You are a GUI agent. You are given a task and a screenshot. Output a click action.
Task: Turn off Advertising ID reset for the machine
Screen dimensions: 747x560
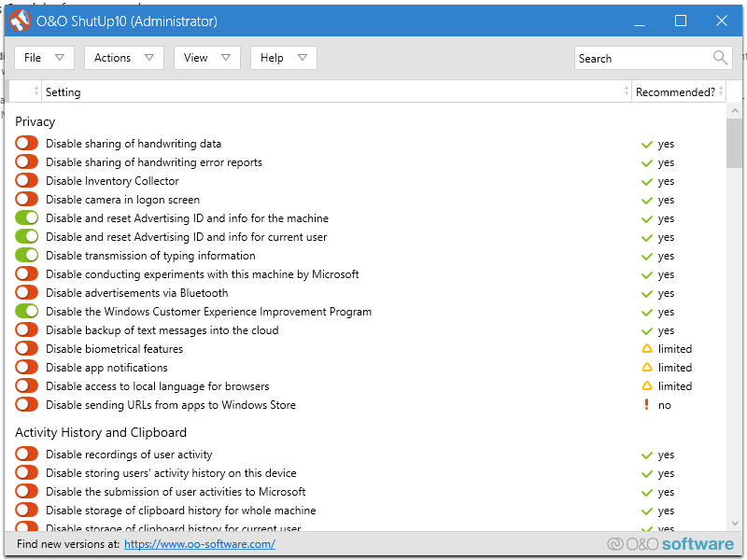tap(26, 217)
